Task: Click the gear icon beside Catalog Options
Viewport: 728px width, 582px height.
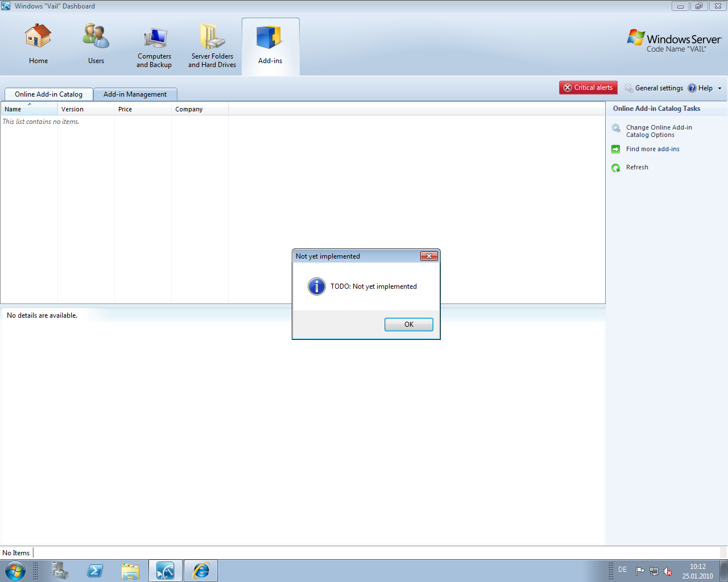Action: [x=616, y=128]
